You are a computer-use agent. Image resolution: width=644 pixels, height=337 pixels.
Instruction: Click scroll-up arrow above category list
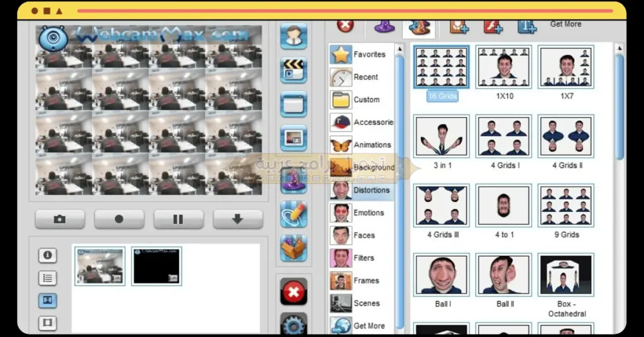(399, 49)
